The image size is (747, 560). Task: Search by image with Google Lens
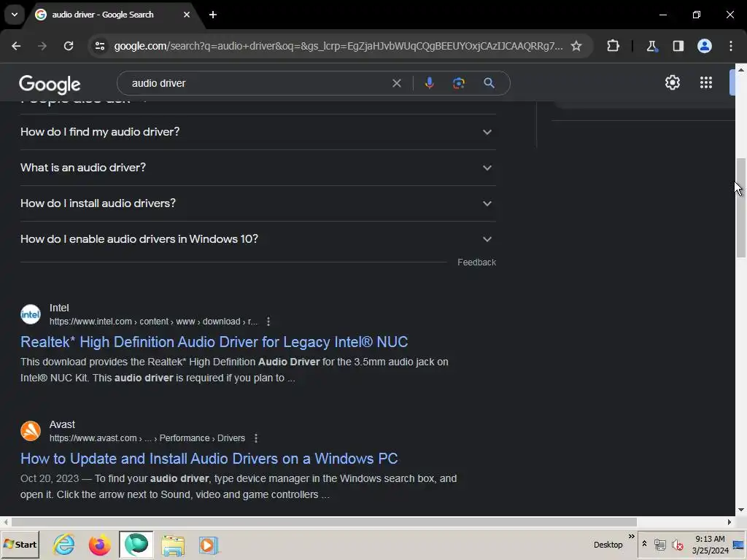tap(459, 83)
